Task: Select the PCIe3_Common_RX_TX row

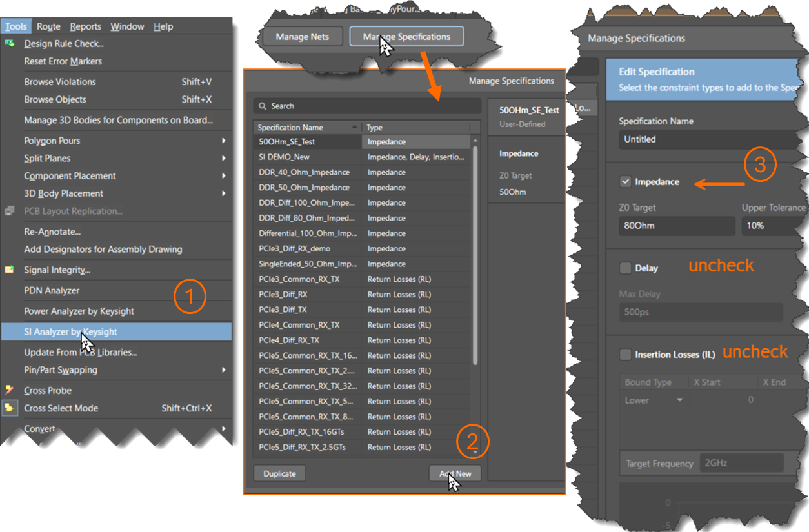Action: [x=363, y=279]
